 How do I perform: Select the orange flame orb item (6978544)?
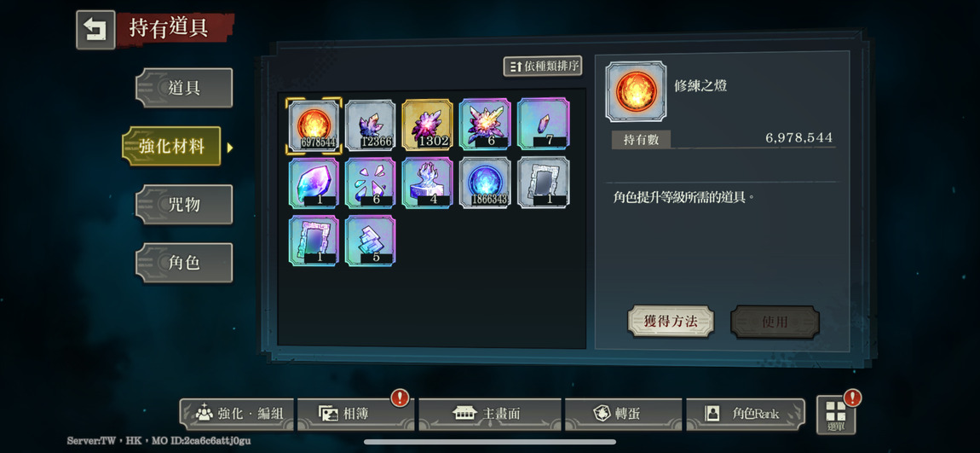(x=314, y=125)
